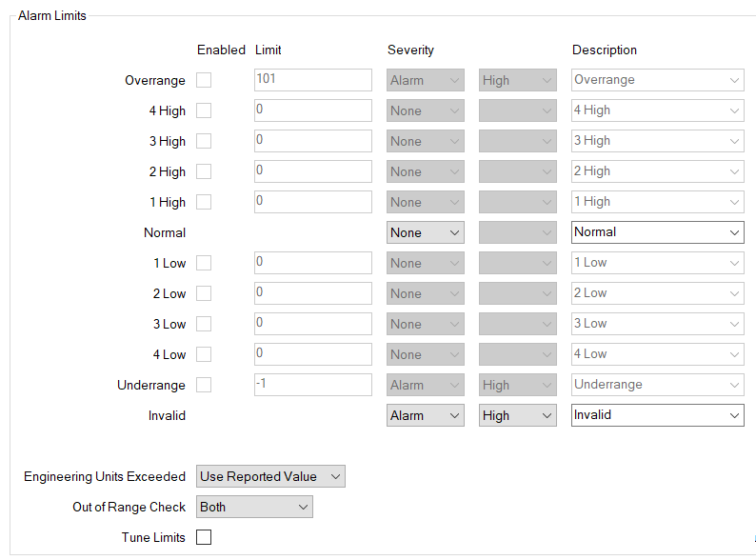Screen dimensions: 756x560
Task: Enable the 2 High limit checkbox
Action: pyautogui.click(x=204, y=171)
